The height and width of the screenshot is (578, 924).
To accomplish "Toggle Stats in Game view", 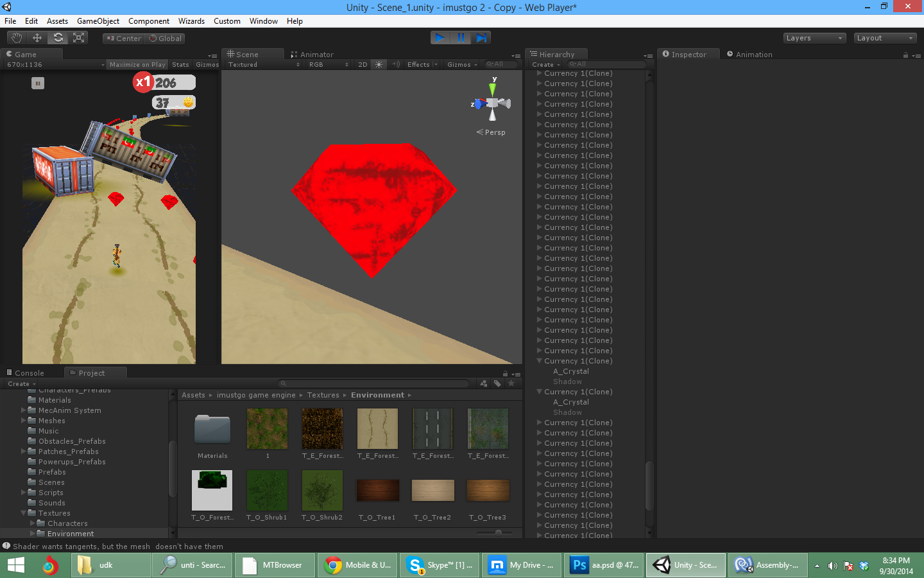I will (x=181, y=64).
